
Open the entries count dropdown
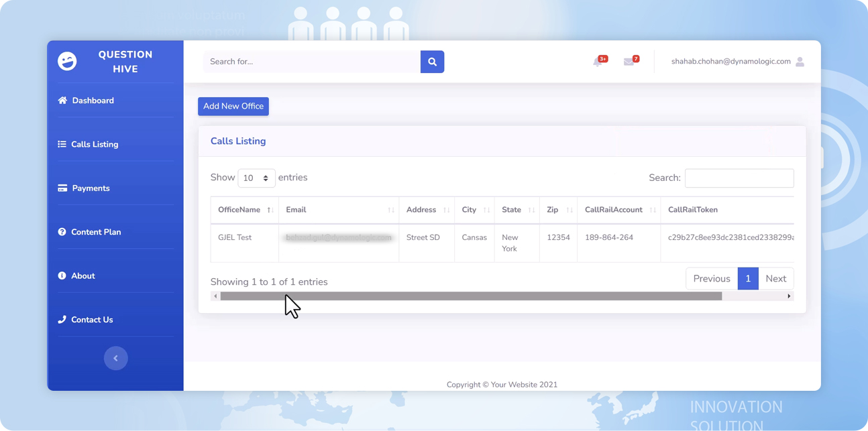pyautogui.click(x=256, y=178)
